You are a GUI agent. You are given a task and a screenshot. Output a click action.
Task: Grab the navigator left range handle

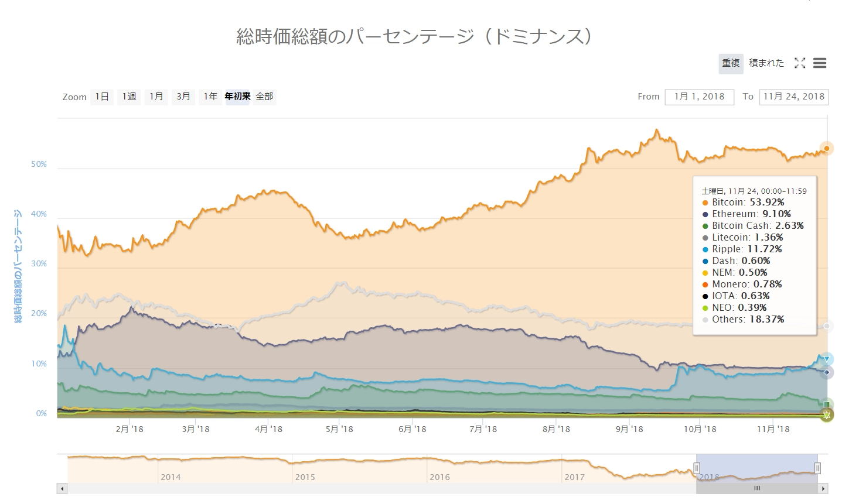[x=697, y=468]
